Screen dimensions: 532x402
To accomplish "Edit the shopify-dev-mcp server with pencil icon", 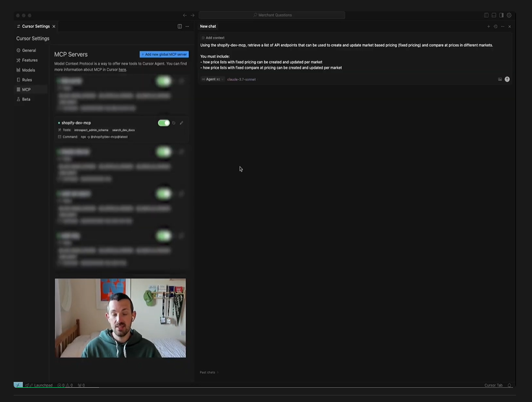I will tap(181, 123).
